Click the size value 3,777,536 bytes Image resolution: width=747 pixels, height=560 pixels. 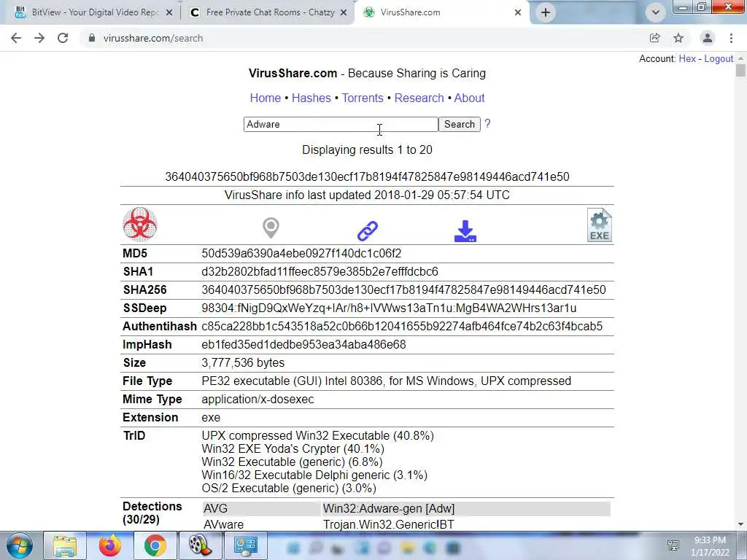(x=243, y=363)
